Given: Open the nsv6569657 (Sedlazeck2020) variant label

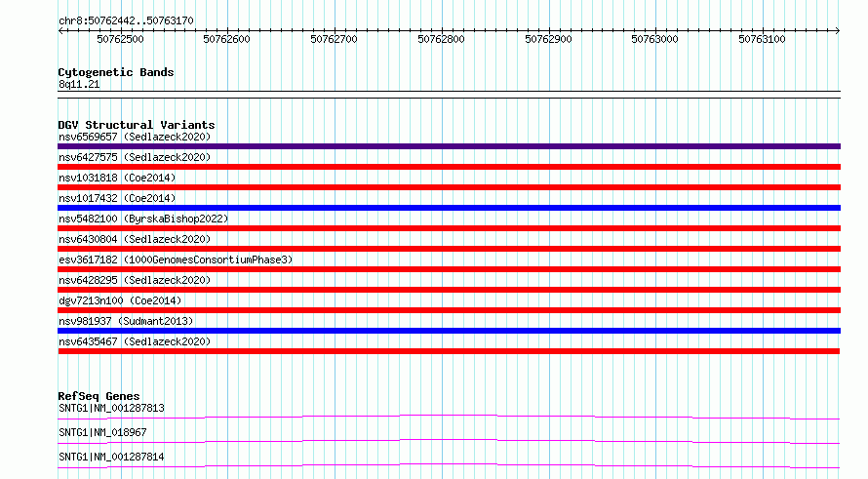Looking at the screenshot, I should pos(135,137).
